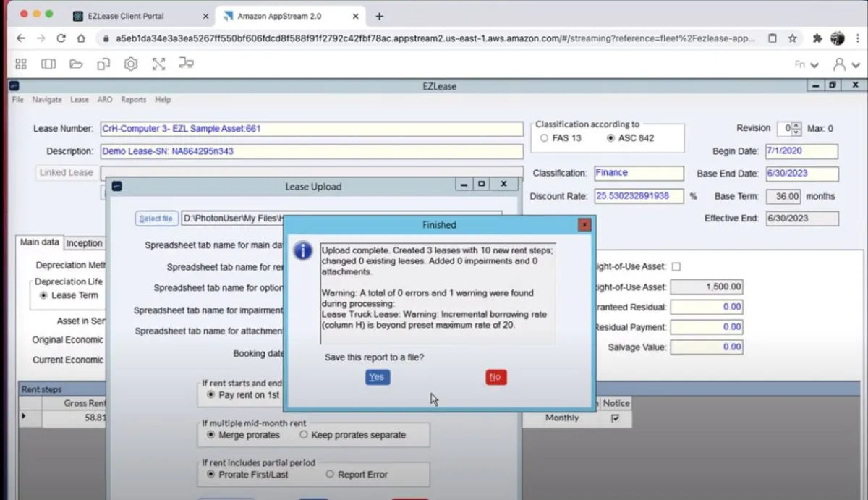Click Yes to save the report
This screenshot has width=868, height=500.
[377, 377]
